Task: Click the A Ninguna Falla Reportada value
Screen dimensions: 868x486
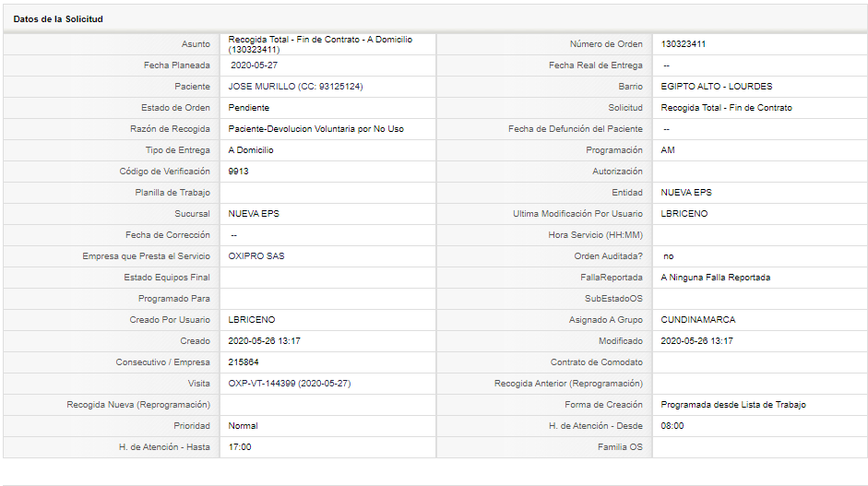Action: [x=715, y=278]
